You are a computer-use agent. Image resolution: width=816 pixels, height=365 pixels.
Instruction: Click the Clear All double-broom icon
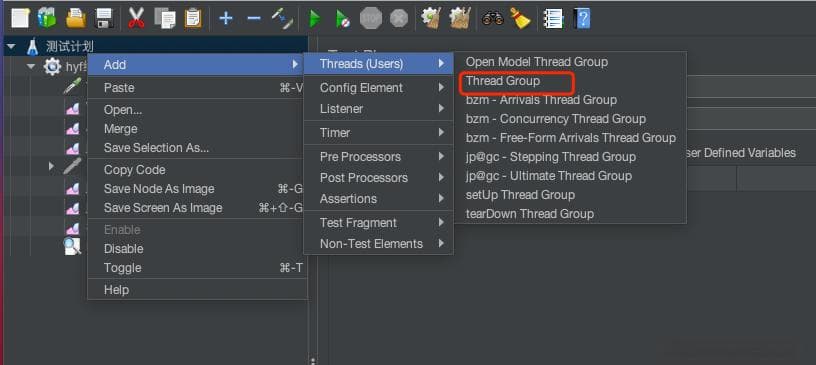(460, 19)
